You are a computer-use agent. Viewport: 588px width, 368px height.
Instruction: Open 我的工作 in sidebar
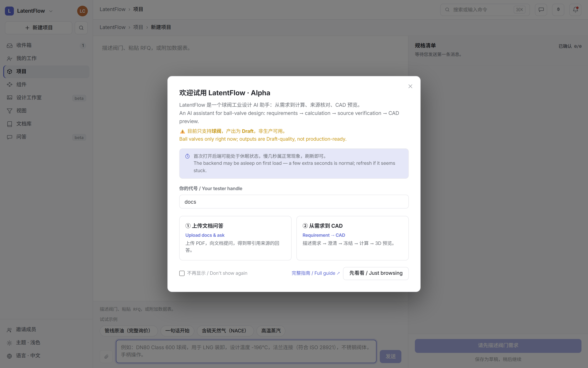(x=46, y=58)
